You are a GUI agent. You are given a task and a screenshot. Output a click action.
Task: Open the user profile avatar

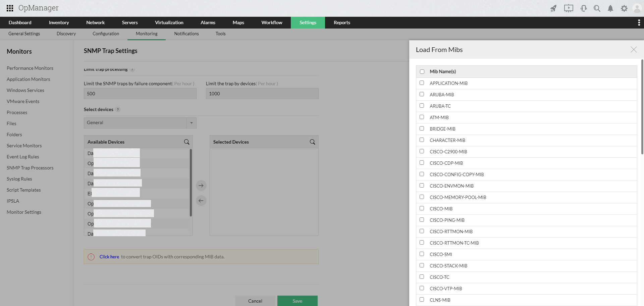pos(637,8)
